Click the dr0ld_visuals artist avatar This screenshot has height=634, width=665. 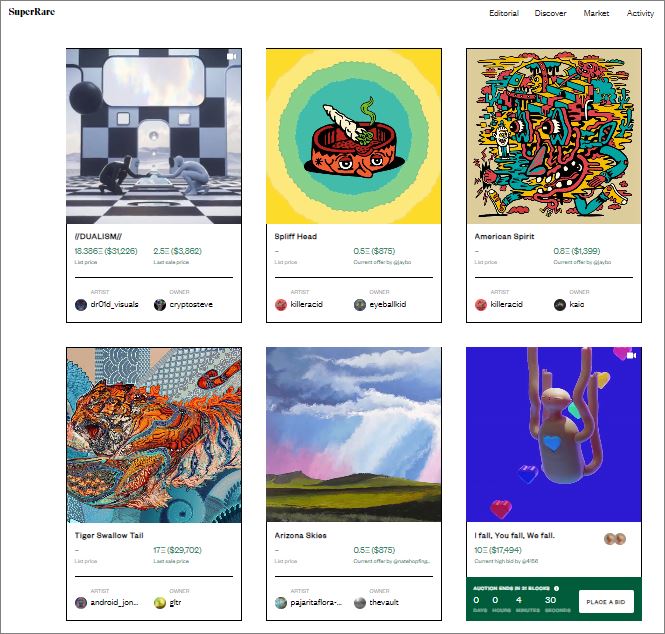(x=81, y=304)
